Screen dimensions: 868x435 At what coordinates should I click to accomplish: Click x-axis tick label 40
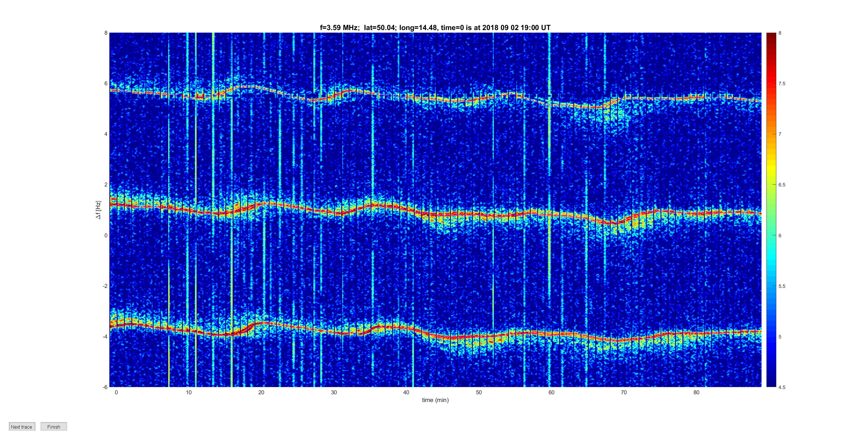[x=406, y=392]
